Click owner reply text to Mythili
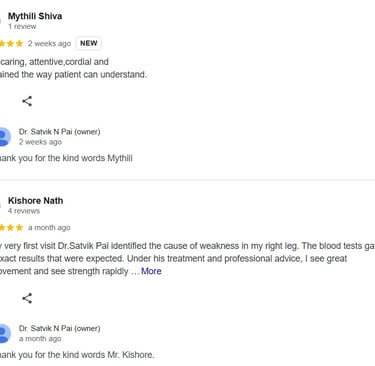 click(x=66, y=158)
